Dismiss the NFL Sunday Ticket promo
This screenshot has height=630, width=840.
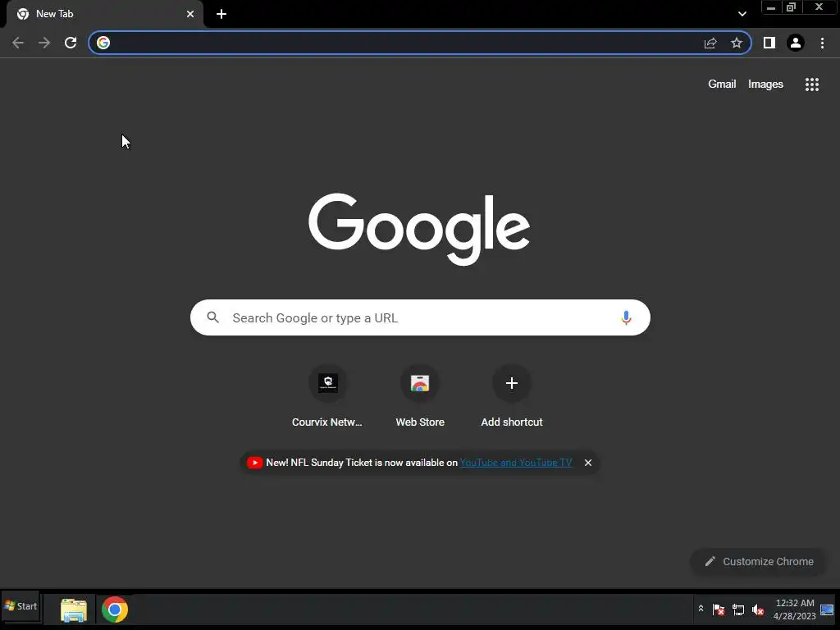[587, 463]
